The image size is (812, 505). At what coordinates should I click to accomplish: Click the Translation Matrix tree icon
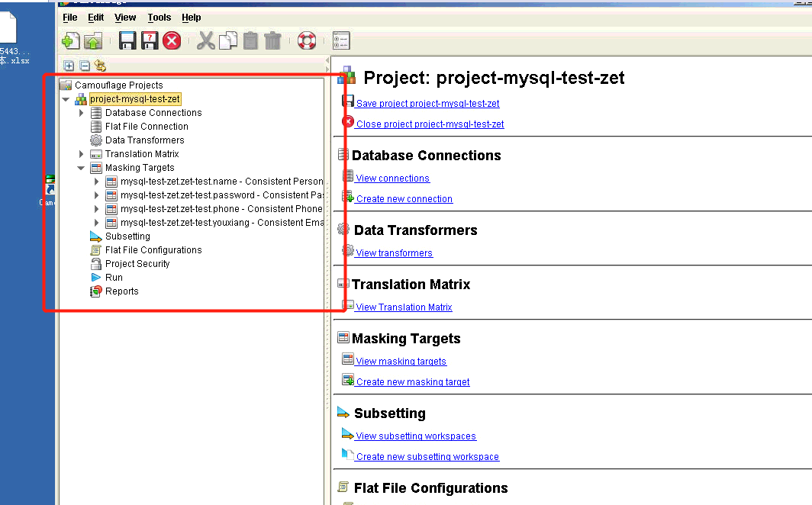(x=96, y=154)
